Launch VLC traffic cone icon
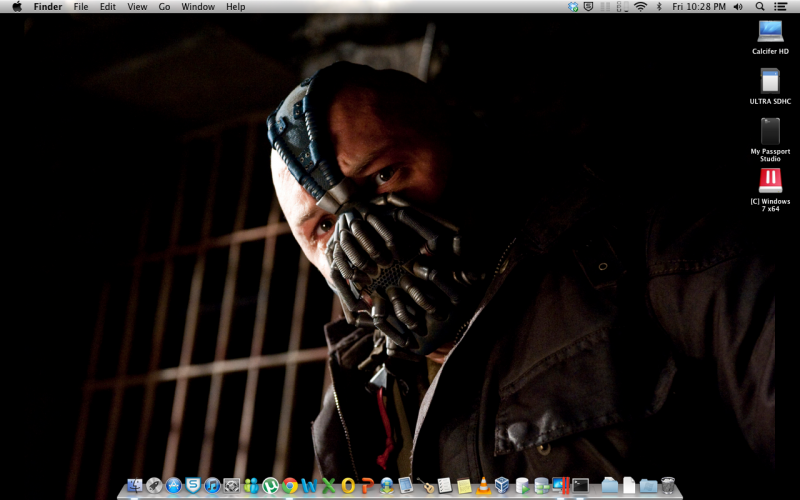The width and height of the screenshot is (800, 500). coord(483,485)
